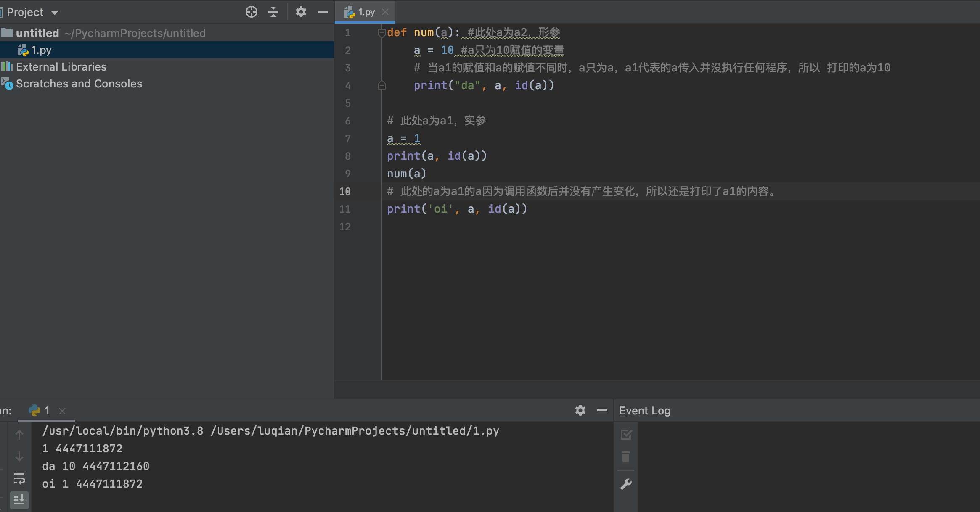
Task: Select 1.py in the project tree
Action: [41, 50]
